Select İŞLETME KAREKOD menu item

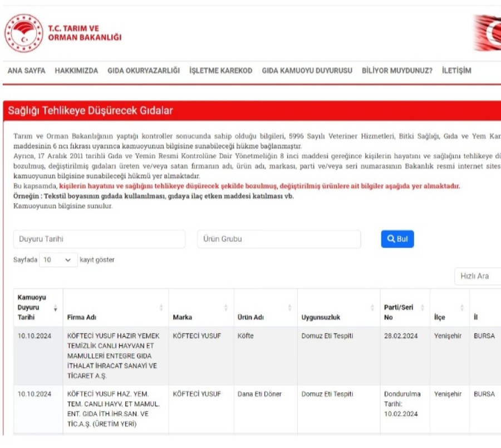pos(221,71)
